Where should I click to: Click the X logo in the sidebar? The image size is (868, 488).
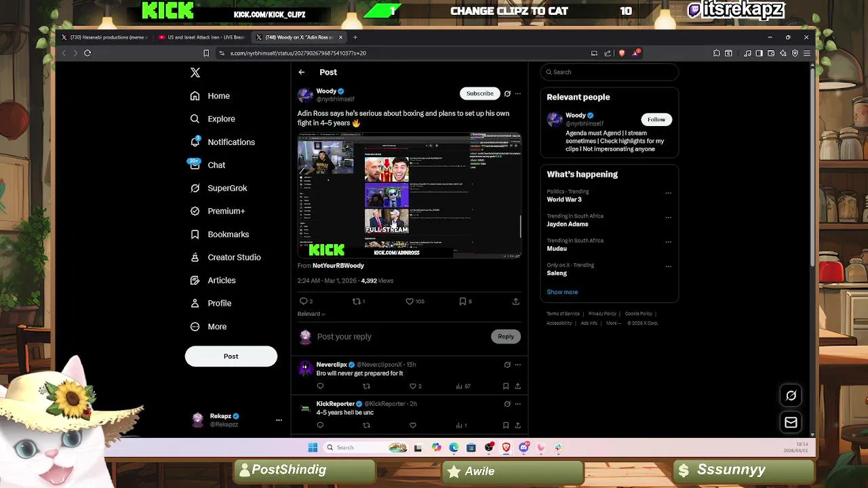click(195, 73)
